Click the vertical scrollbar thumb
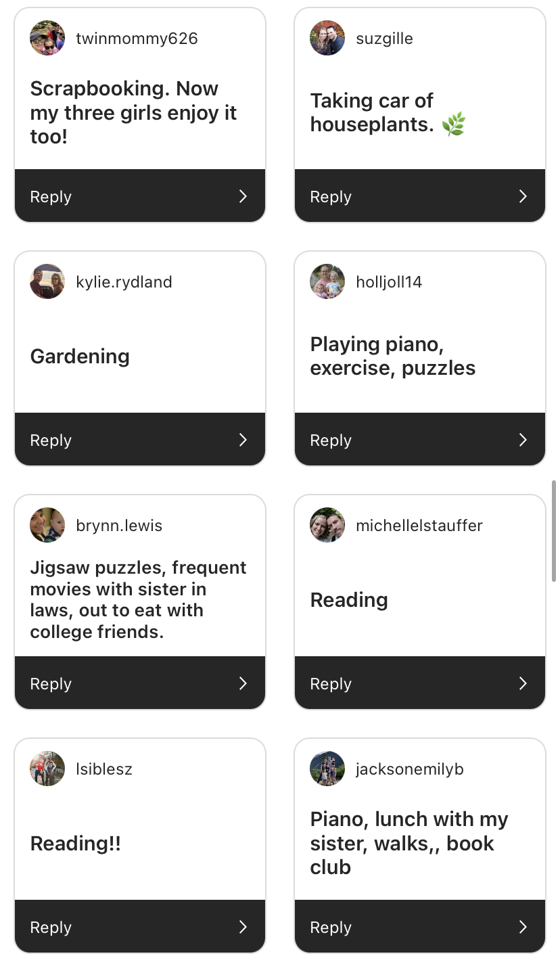 pos(555,531)
